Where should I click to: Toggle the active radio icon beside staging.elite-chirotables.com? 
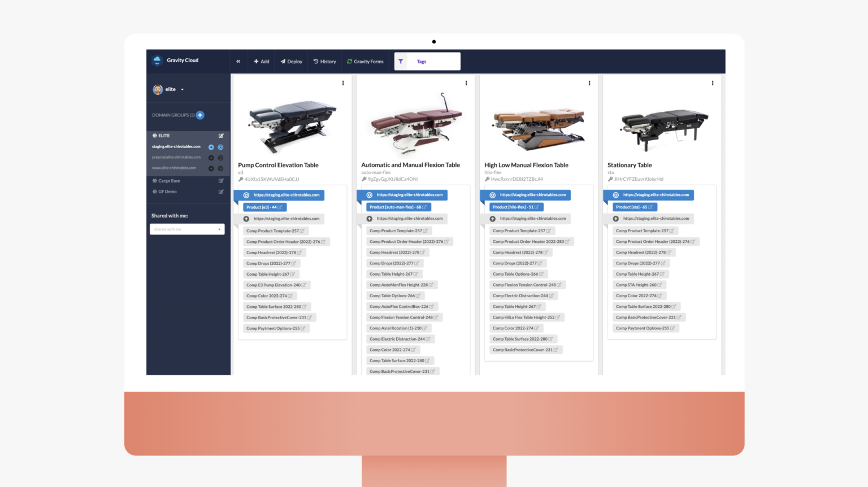(x=220, y=147)
